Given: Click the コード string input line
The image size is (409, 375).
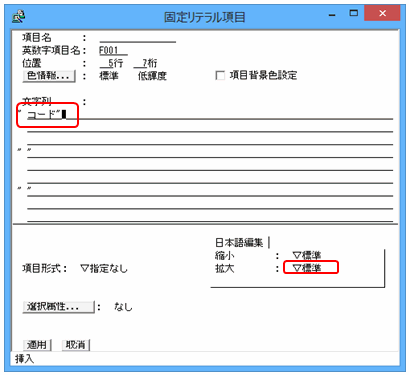Looking at the screenshot, I should pos(210,115).
